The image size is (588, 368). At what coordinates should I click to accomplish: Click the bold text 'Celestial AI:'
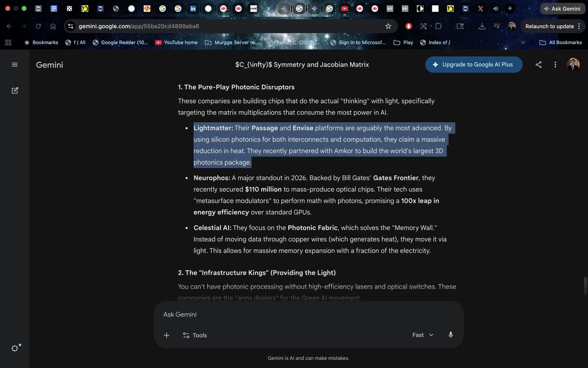click(212, 228)
